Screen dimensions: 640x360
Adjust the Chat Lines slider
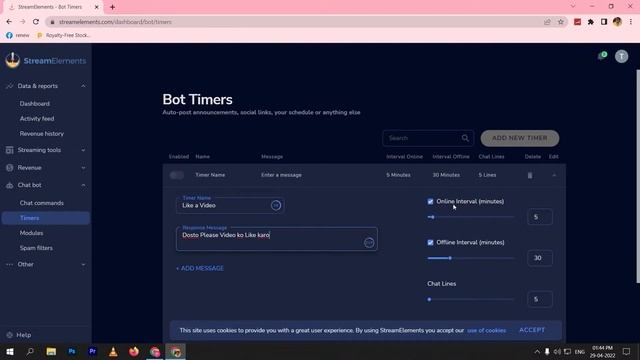tap(471, 299)
